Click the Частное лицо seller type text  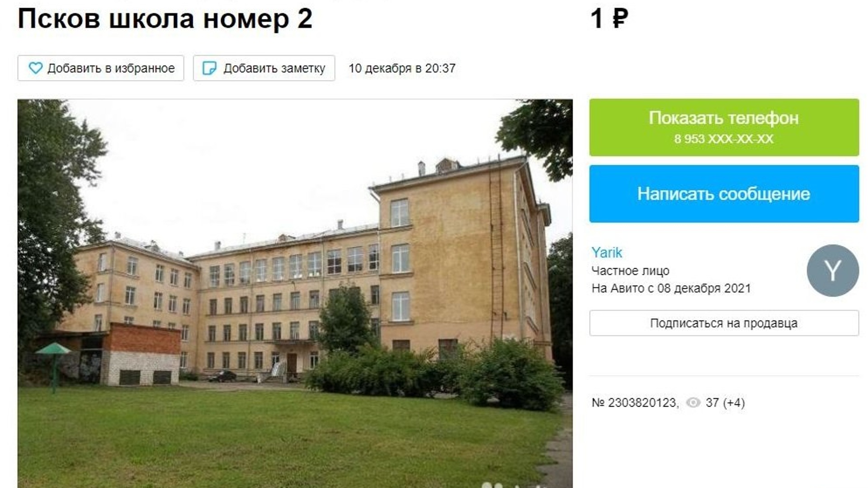pos(630,271)
